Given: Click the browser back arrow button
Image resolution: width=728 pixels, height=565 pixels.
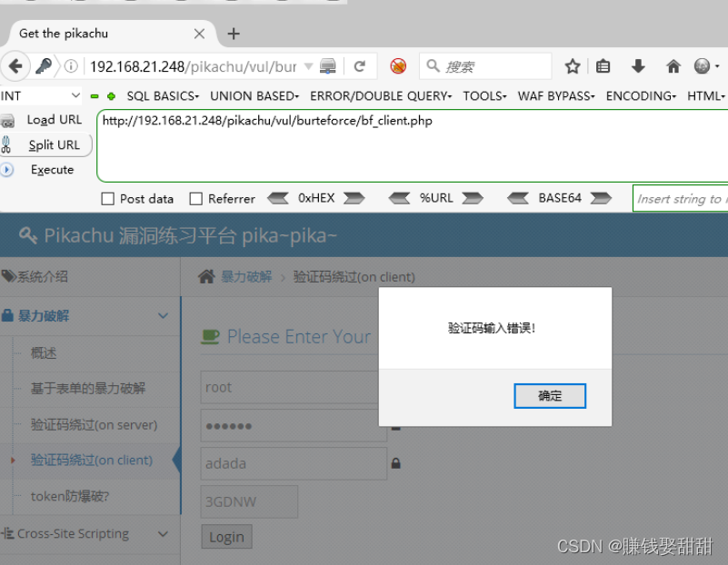Looking at the screenshot, I should [15, 66].
